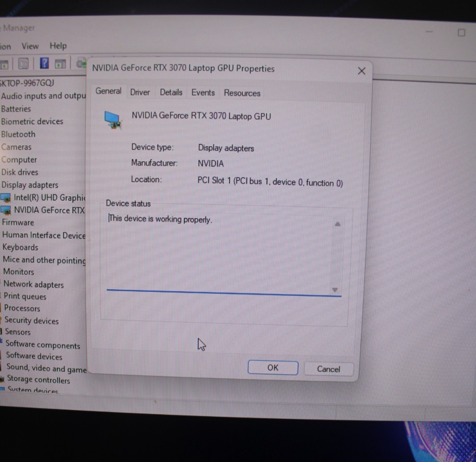Image resolution: width=476 pixels, height=462 pixels.
Task: Confirm with the OK button
Action: pos(273,368)
